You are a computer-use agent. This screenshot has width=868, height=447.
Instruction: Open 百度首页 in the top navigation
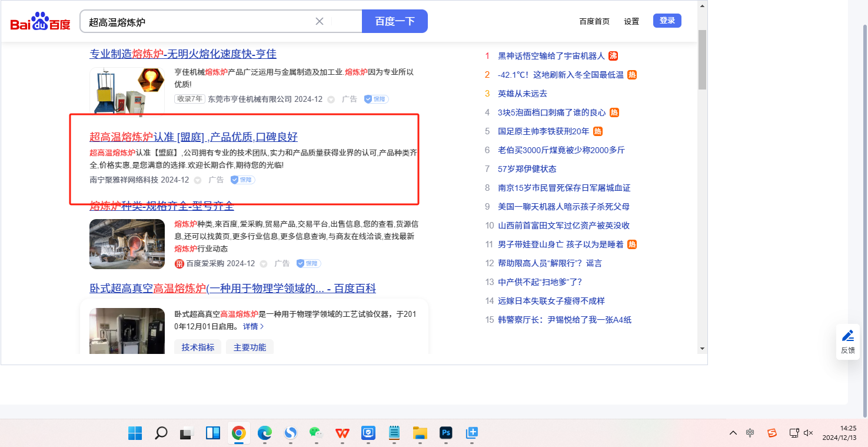point(594,21)
